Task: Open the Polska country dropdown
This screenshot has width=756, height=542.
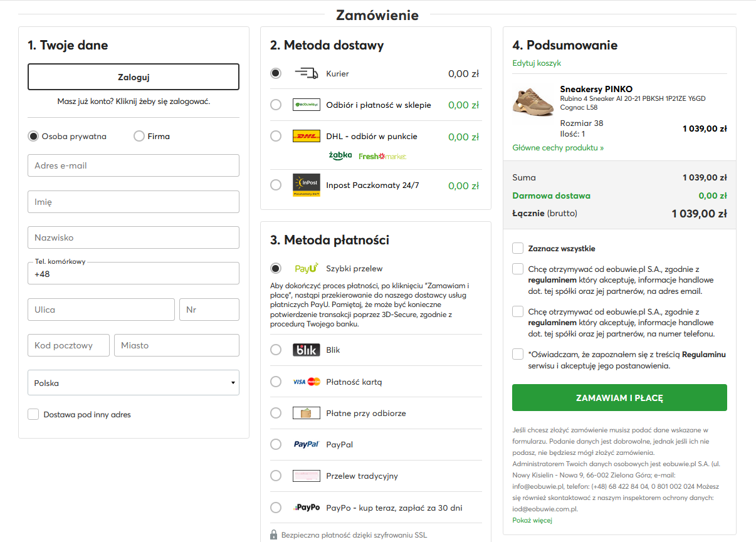Action: [134, 383]
